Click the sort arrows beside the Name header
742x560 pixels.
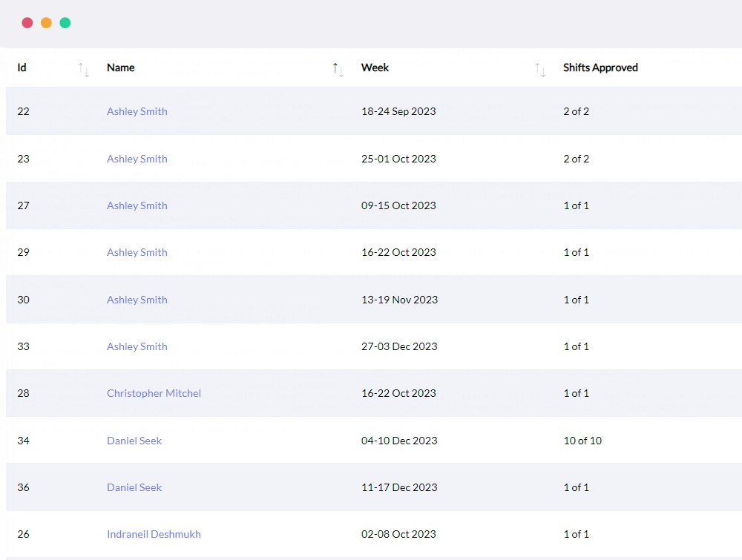pyautogui.click(x=338, y=70)
